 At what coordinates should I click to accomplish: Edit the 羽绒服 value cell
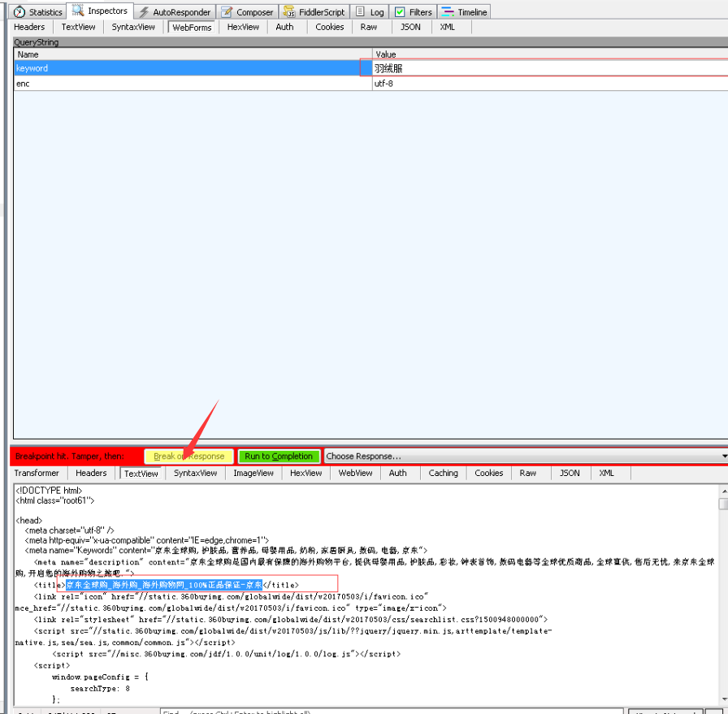550,68
